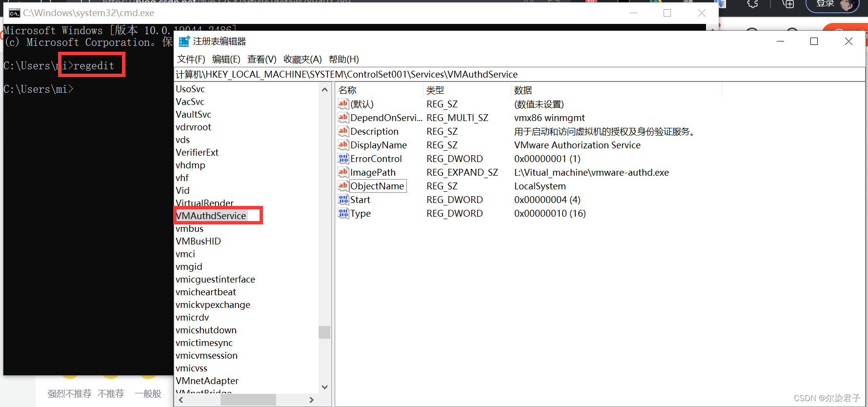Click the 登录 login button in browser
The image size is (868, 407).
click(832, 4)
